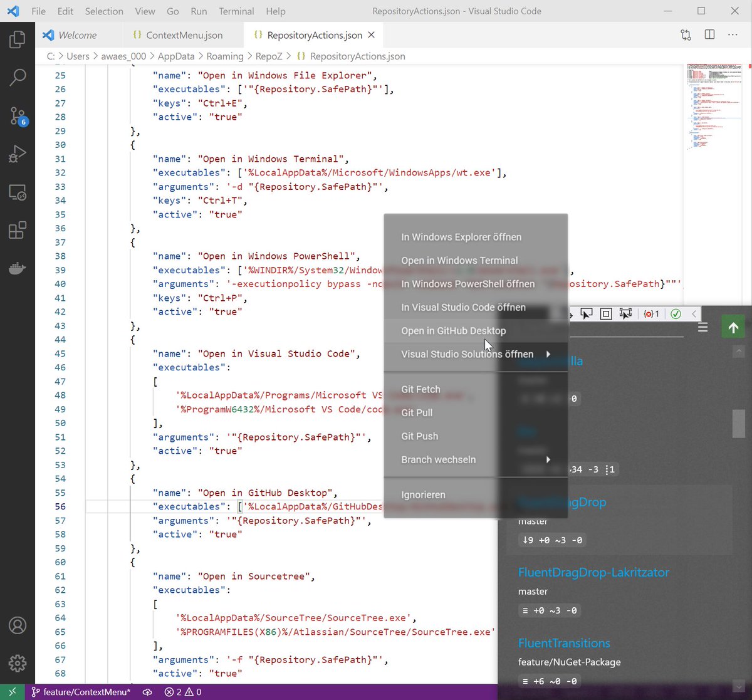This screenshot has height=700, width=752.
Task: Open the Search view in activity bar
Action: pyautogui.click(x=18, y=78)
